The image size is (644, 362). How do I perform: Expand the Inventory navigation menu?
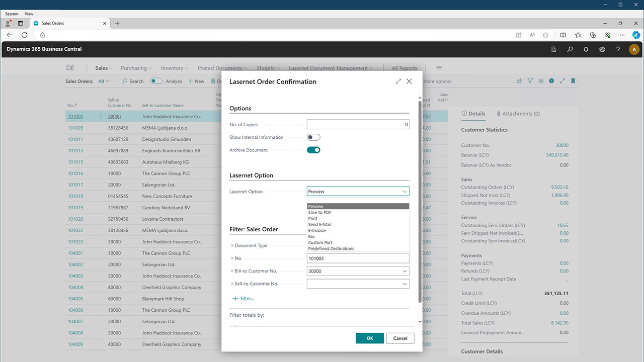[175, 68]
